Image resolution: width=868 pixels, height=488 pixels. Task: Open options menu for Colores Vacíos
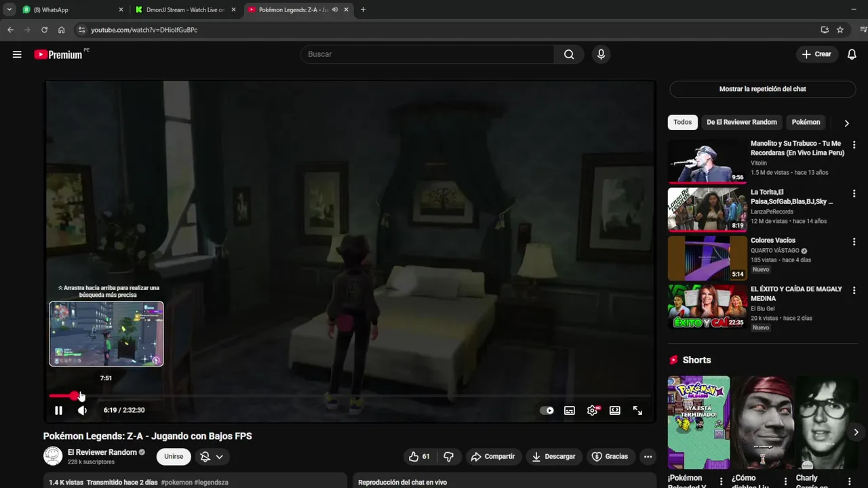tap(854, 241)
